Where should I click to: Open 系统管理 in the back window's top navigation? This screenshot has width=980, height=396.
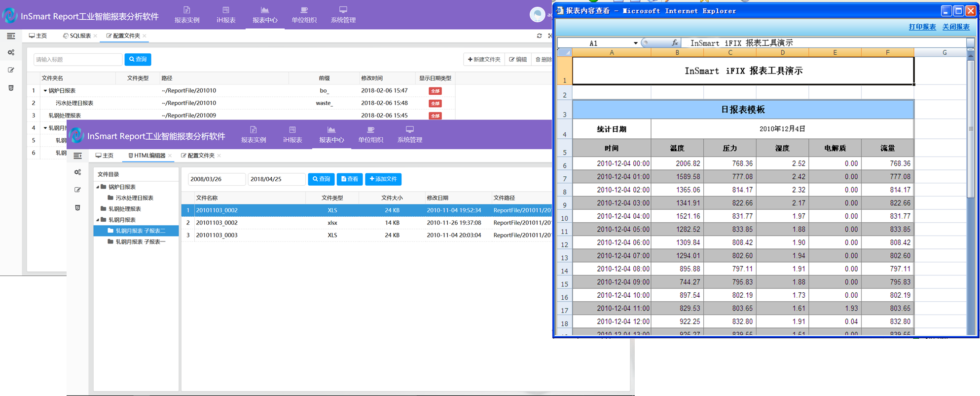coord(343,15)
